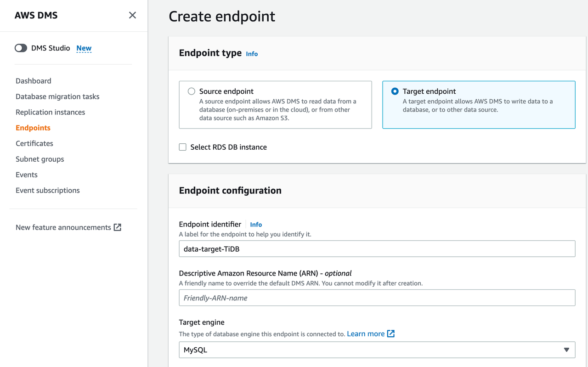Open Info link beside Endpoint identifier
This screenshot has height=367, width=588.
click(x=256, y=225)
